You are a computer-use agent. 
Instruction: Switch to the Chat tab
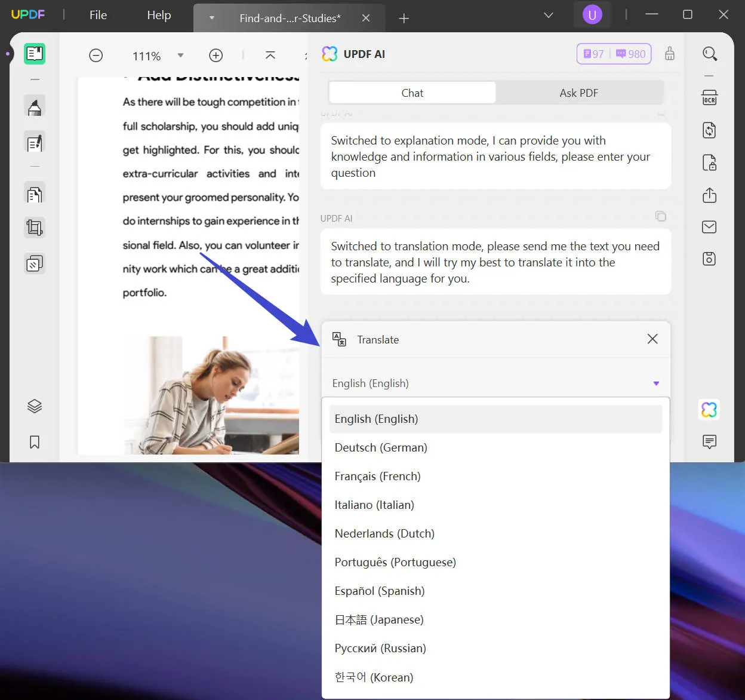(412, 93)
